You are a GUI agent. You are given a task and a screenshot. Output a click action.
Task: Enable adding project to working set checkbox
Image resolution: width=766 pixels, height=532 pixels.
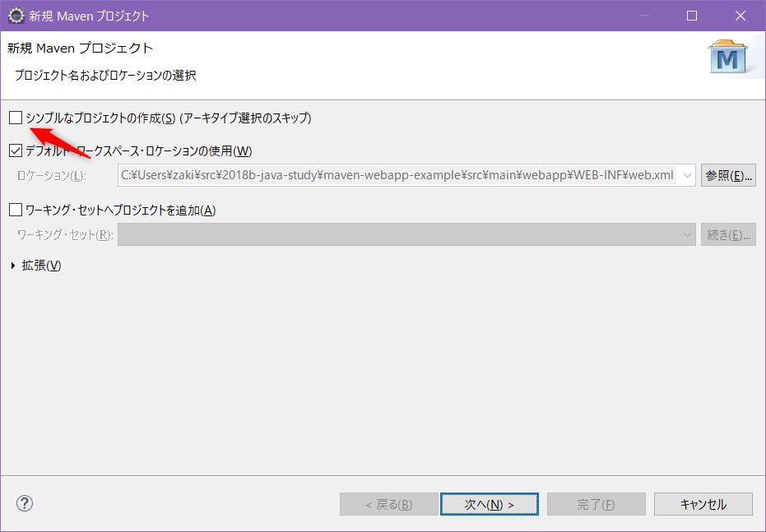16,210
